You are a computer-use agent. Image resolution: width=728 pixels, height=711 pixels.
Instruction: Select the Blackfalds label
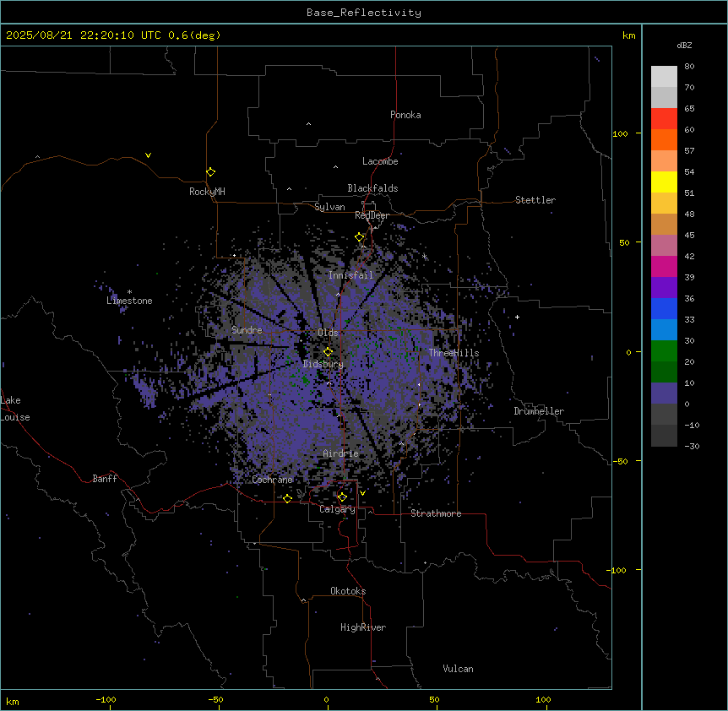click(372, 188)
